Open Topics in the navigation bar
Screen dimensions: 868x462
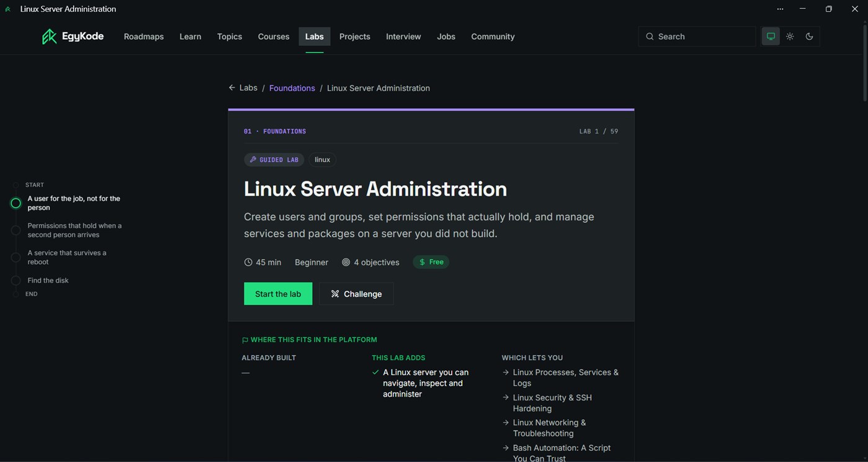(230, 37)
